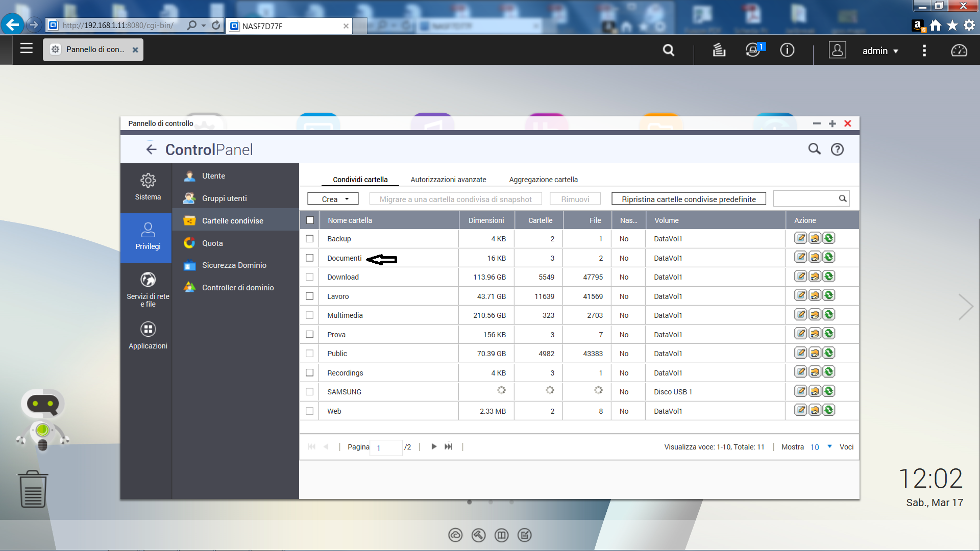980x551 pixels.
Task: Expand the Crea dropdown button
Action: point(333,199)
